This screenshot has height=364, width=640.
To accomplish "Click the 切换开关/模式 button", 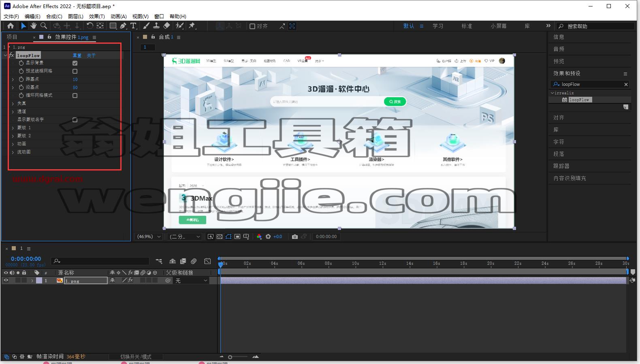I will pos(136,357).
